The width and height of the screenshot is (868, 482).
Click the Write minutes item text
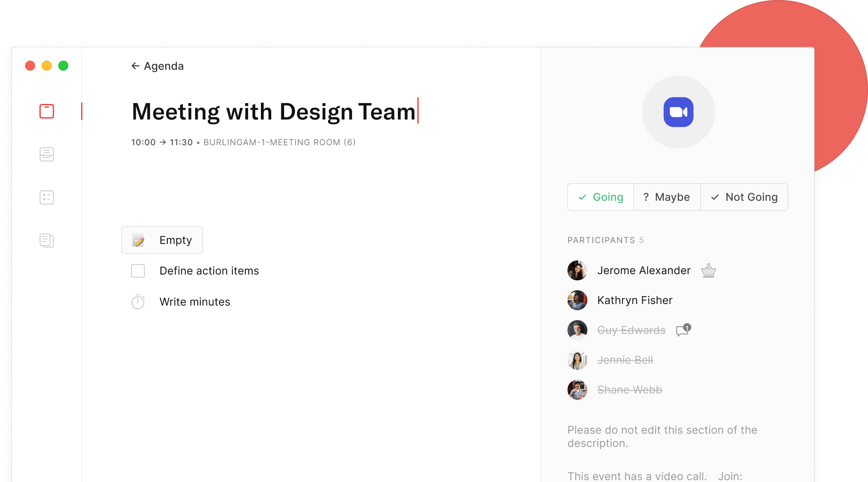click(x=195, y=302)
